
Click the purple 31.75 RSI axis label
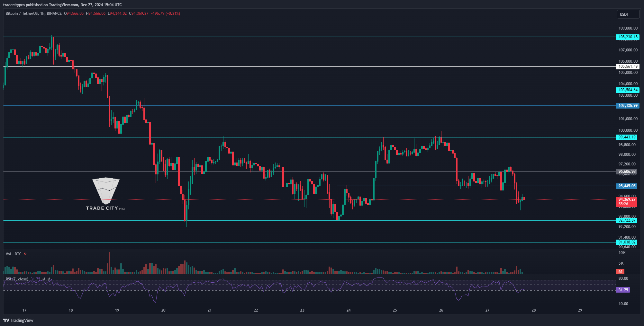pos(623,290)
